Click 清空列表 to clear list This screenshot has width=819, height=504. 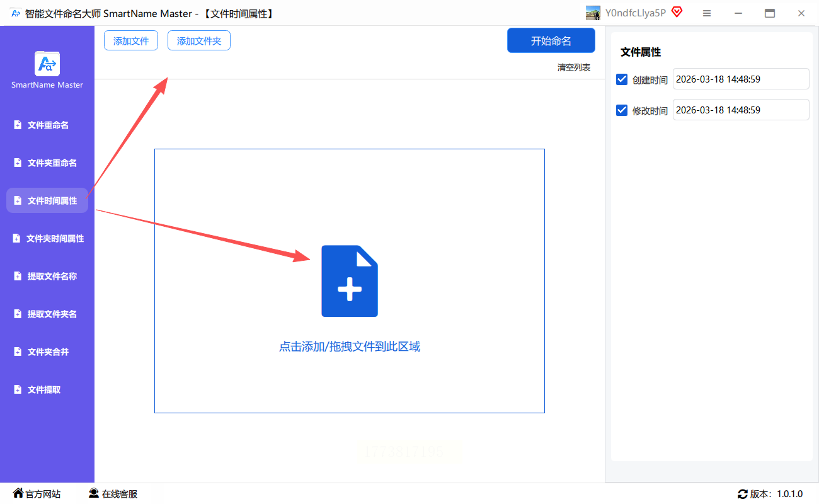574,67
